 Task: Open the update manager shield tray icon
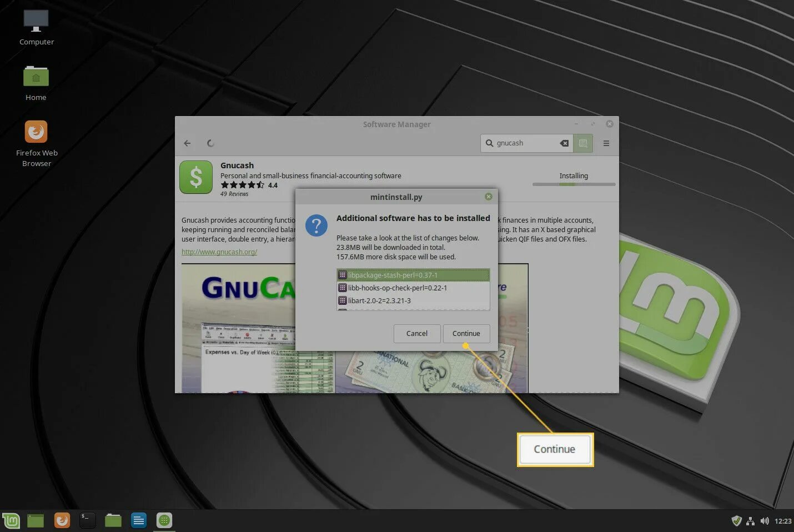pos(736,521)
